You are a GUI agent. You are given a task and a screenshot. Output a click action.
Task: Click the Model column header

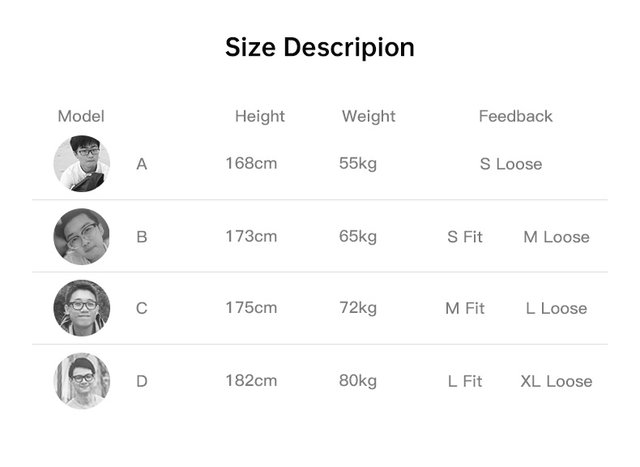[81, 116]
